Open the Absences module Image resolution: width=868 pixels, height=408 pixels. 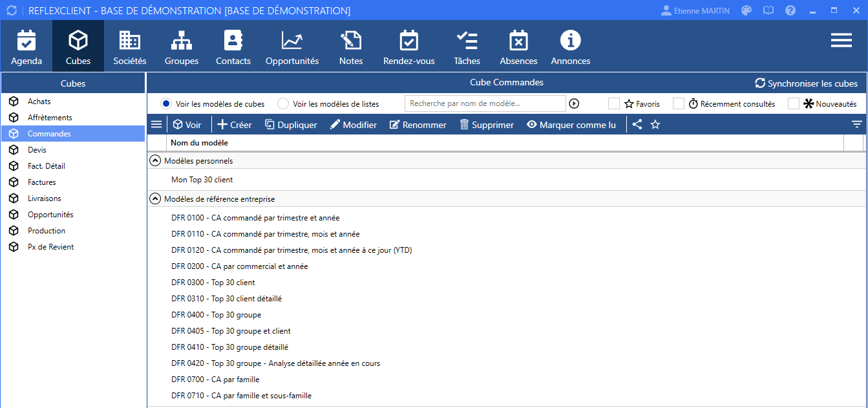click(x=518, y=47)
